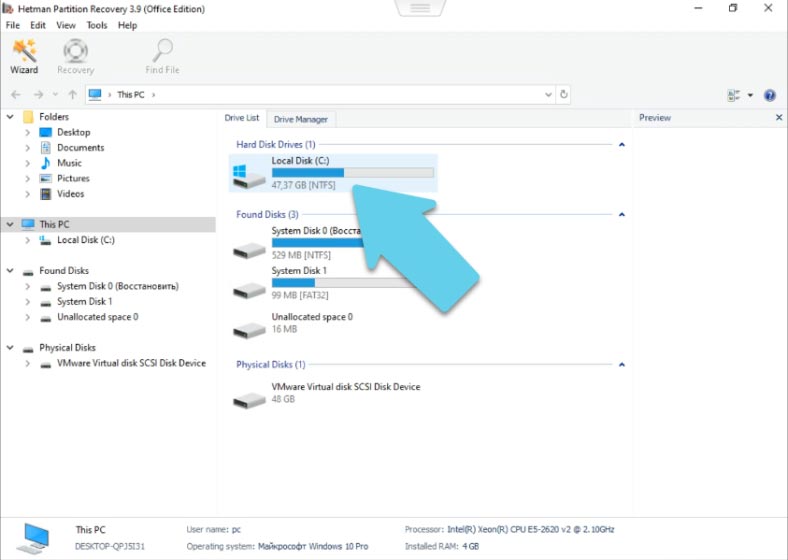Image resolution: width=788 pixels, height=560 pixels.
Task: Collapse Found Disks tree node
Action: click(10, 270)
